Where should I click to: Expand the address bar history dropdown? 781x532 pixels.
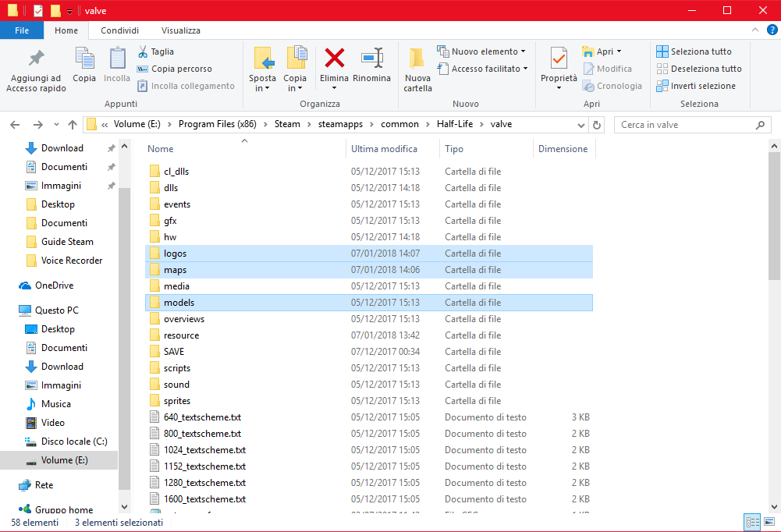(x=580, y=125)
